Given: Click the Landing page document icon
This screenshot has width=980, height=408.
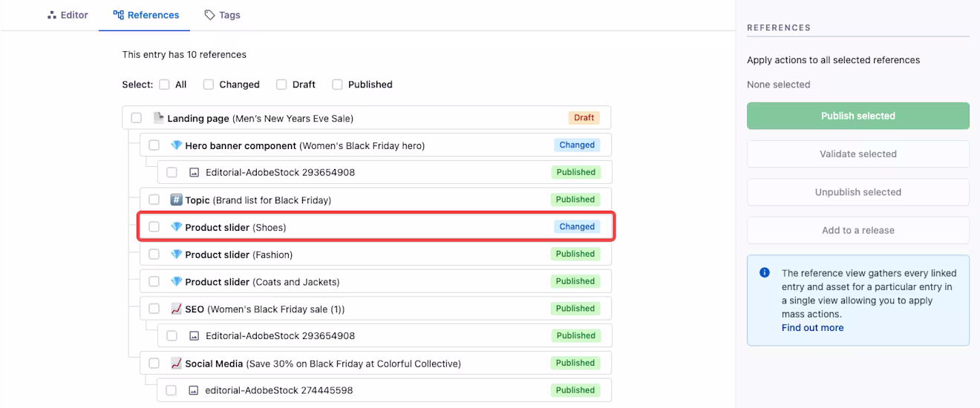Looking at the screenshot, I should coord(158,118).
